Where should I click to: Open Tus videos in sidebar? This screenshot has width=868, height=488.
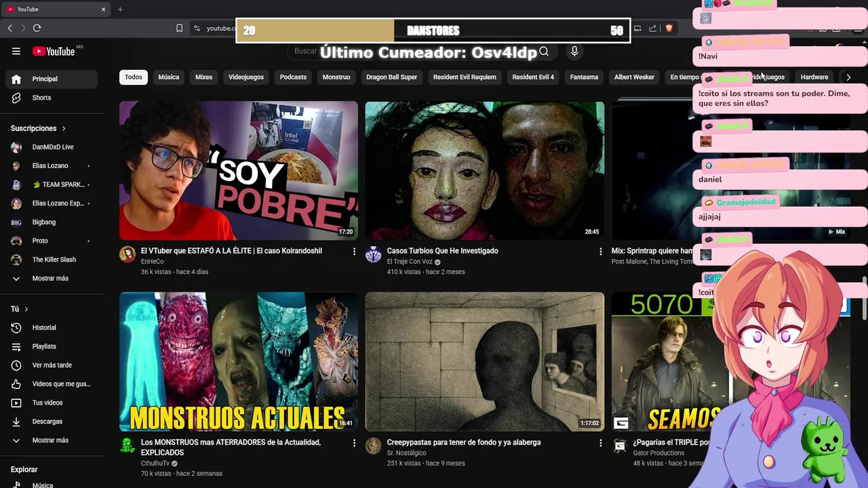pyautogui.click(x=52, y=403)
